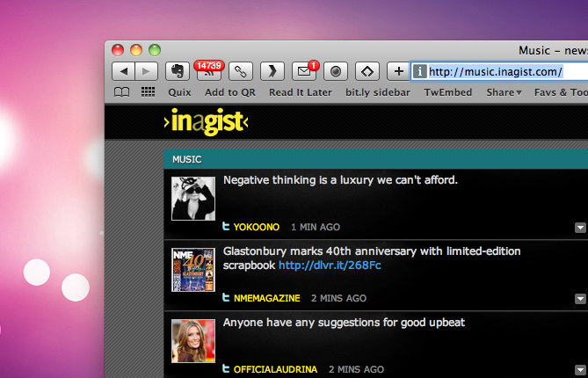Screen dimensions: 588x378
Task: Expand options arrow on OFFICIALAUDRINA tweet
Action: click(x=580, y=369)
